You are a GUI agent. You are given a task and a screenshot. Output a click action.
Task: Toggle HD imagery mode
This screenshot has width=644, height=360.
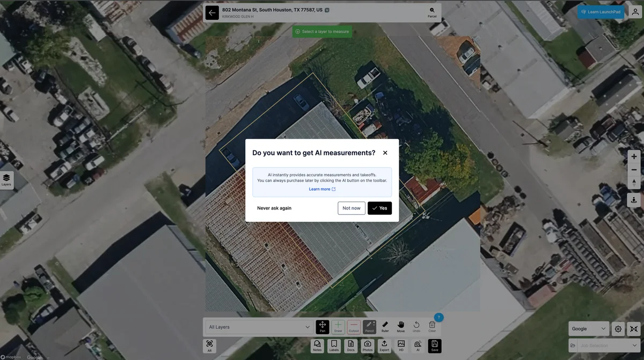coord(400,345)
